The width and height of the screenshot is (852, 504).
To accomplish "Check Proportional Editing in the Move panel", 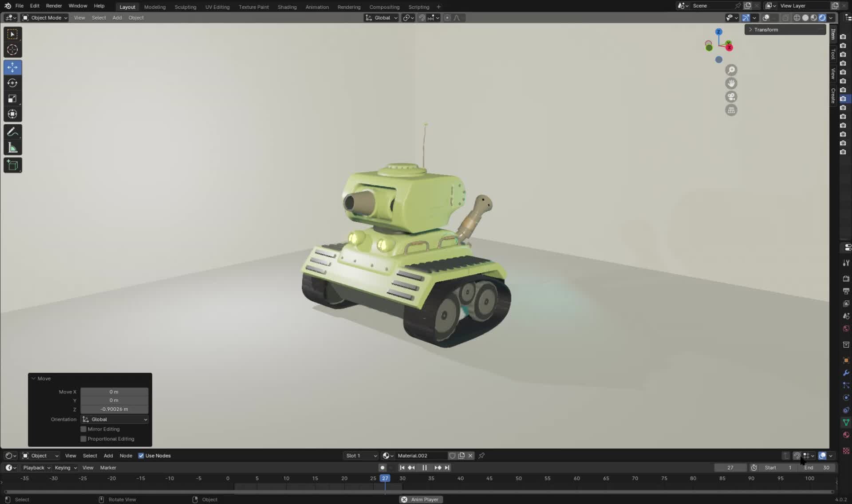I will pos(83,438).
